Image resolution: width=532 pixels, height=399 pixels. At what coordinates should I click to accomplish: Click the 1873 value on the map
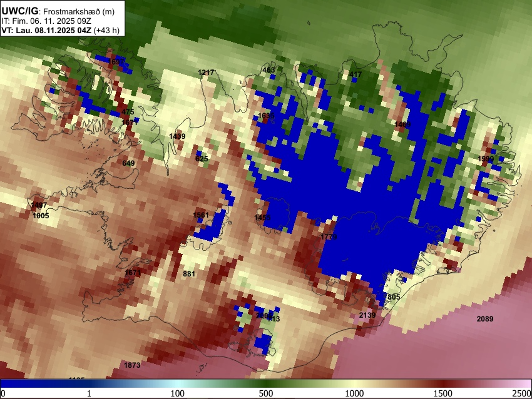point(132,365)
